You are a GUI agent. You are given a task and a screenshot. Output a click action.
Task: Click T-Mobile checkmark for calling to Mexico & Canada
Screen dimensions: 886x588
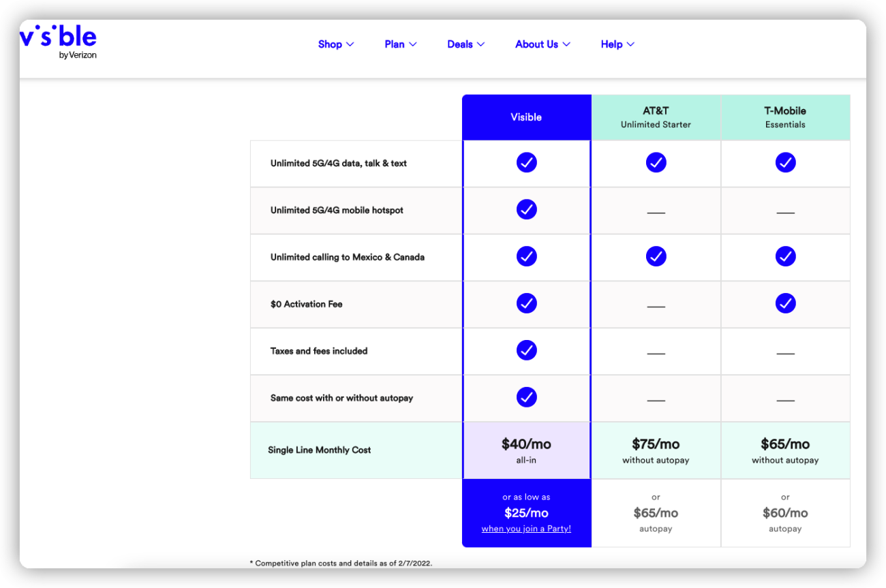click(785, 256)
